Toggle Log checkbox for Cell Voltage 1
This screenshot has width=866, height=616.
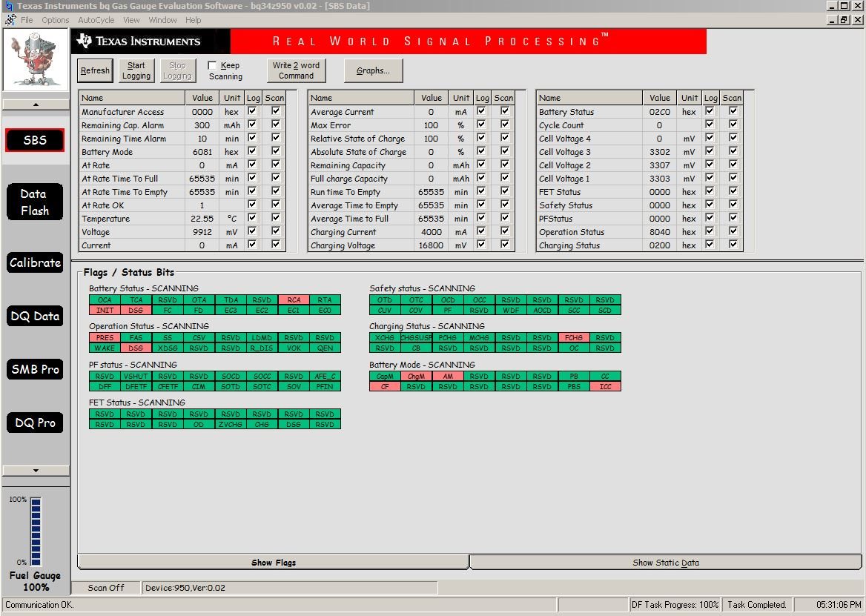[x=710, y=177]
